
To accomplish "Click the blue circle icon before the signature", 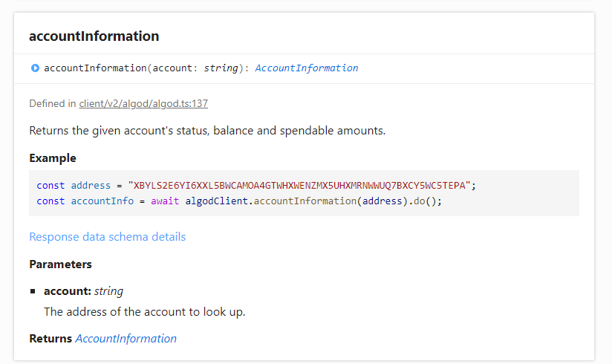I will (35, 68).
